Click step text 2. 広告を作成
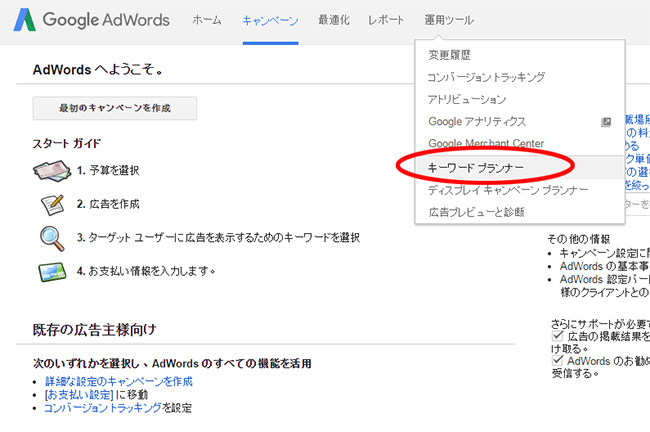Screen dimensions: 650x432 [108, 204]
